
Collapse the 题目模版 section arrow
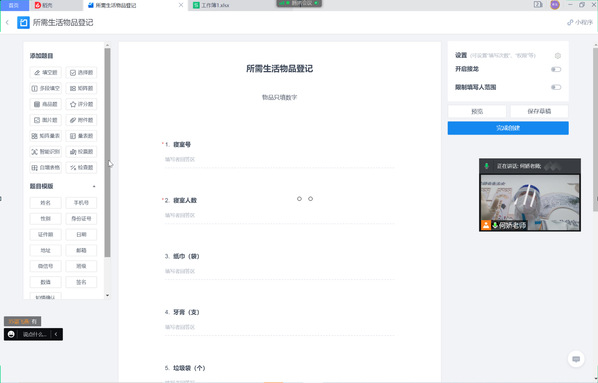(94, 187)
